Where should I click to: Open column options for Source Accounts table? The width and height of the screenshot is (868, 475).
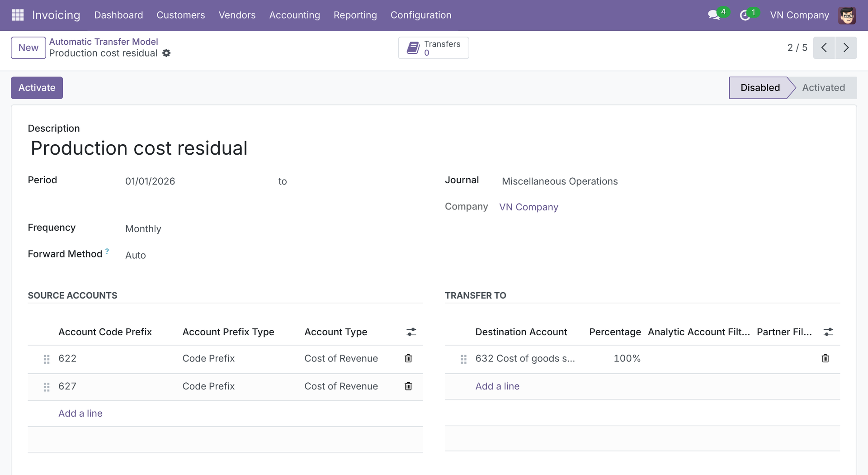(x=411, y=332)
